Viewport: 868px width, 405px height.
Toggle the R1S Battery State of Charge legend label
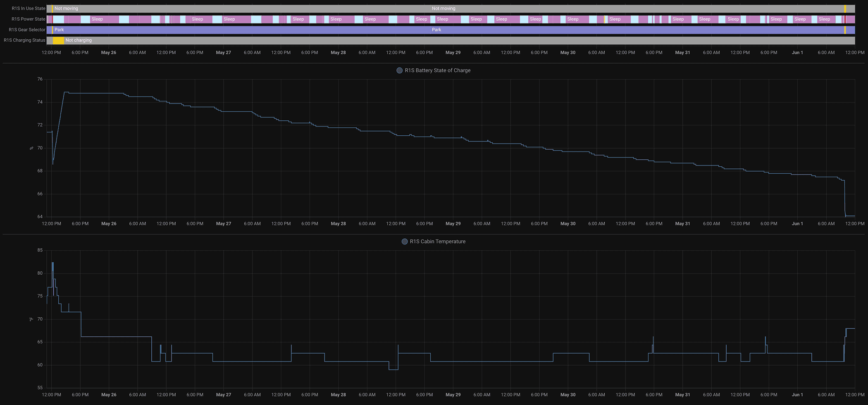click(x=437, y=70)
